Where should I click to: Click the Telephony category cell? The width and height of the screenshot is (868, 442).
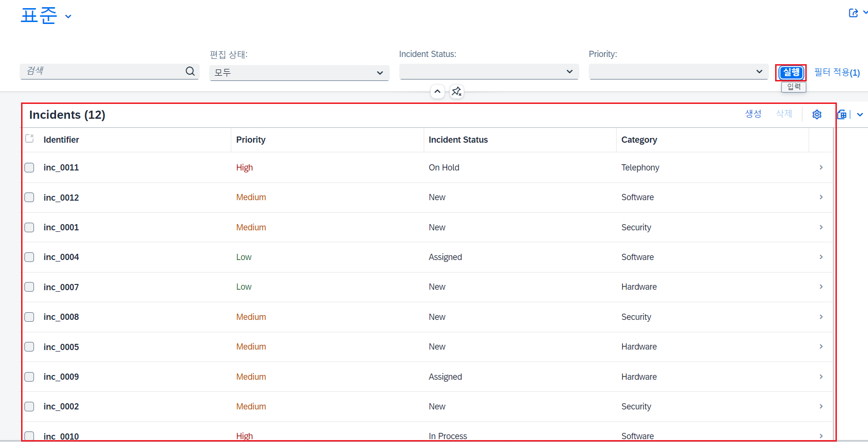640,168
